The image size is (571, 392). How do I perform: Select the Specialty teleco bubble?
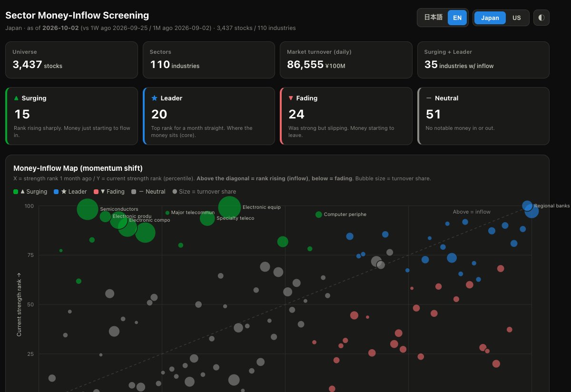coord(207,218)
